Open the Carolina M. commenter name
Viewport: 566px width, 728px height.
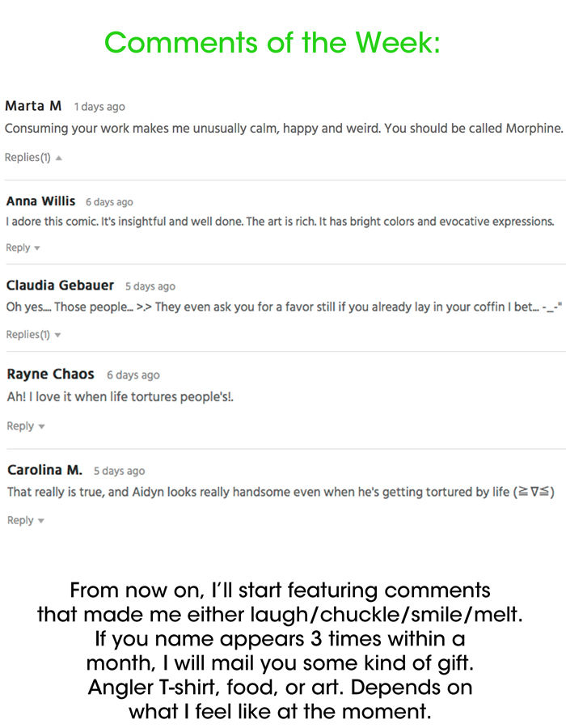[x=44, y=470]
